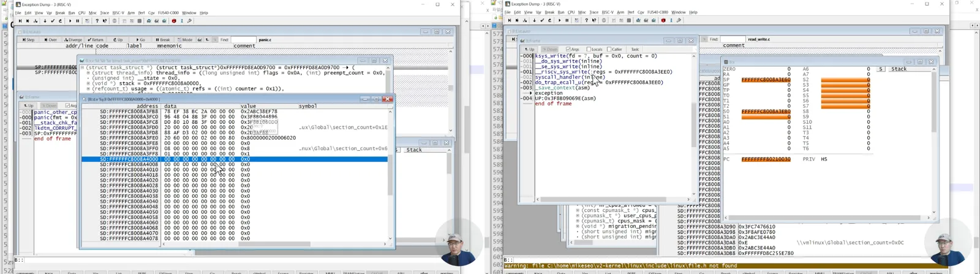Expand the thread_info struct node
Image resolution: width=980 pixels, height=274 pixels.
pos(88,73)
